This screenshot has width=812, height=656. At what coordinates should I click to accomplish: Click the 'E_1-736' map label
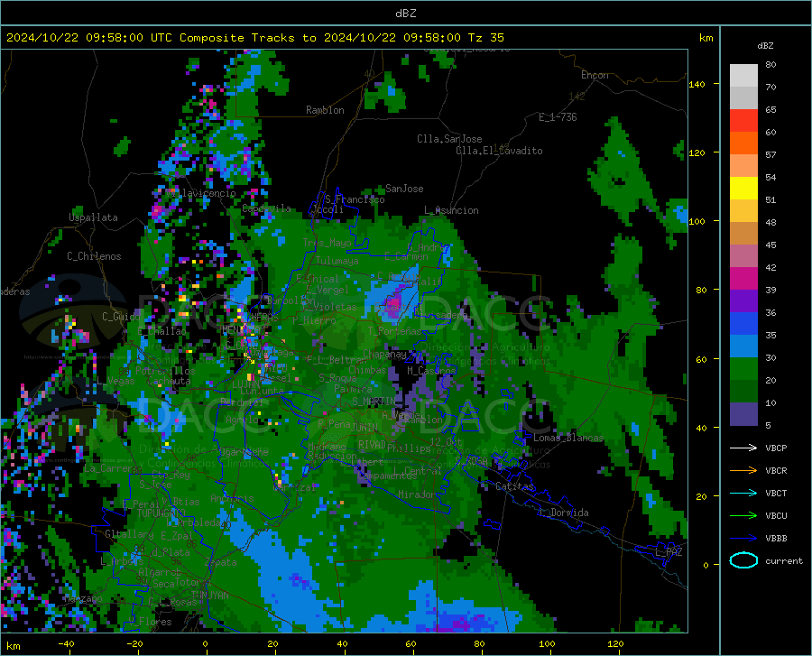(x=558, y=117)
